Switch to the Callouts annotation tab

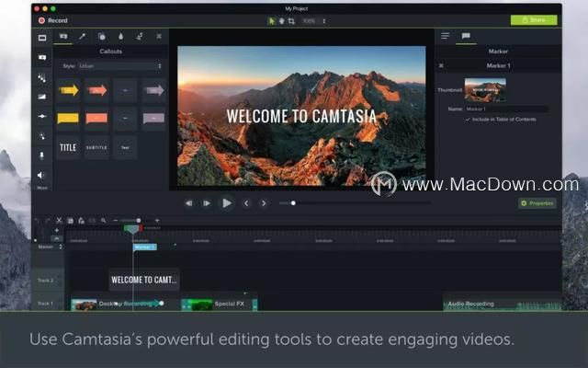click(63, 37)
